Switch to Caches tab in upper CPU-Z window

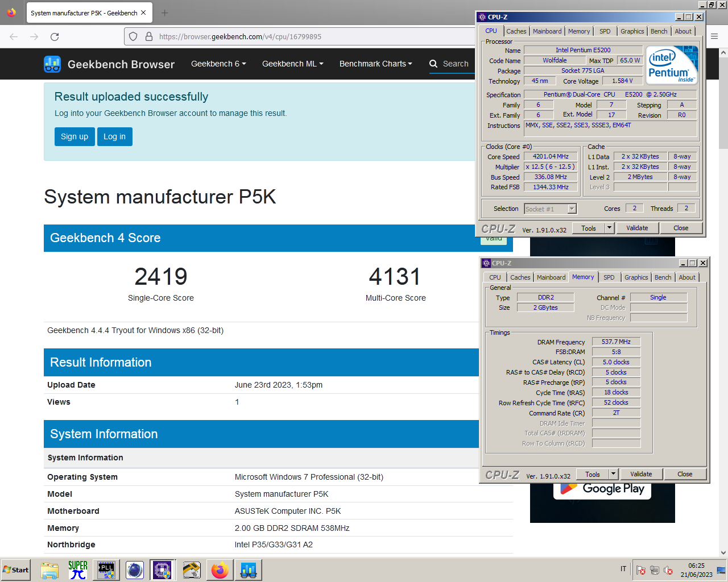click(x=516, y=31)
